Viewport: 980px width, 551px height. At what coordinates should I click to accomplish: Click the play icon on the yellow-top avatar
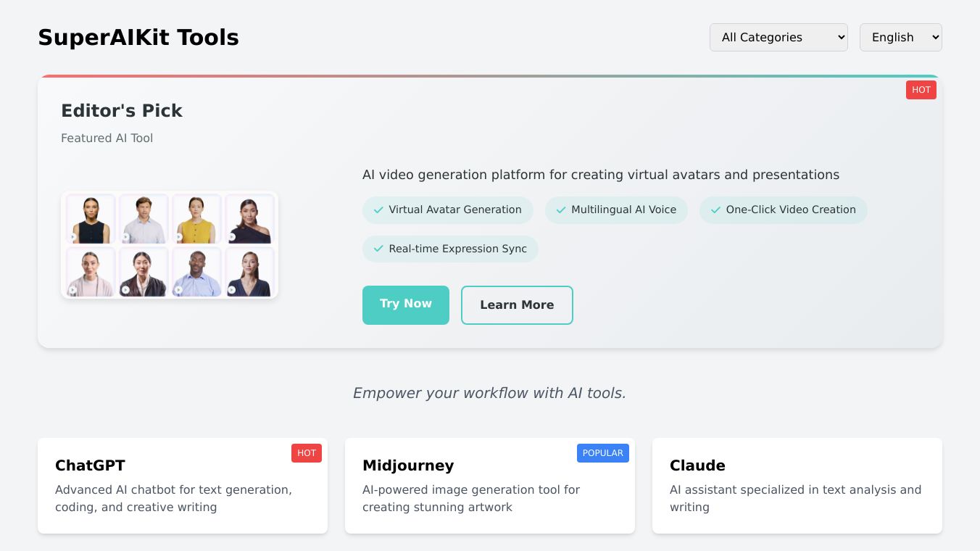pyautogui.click(x=179, y=237)
